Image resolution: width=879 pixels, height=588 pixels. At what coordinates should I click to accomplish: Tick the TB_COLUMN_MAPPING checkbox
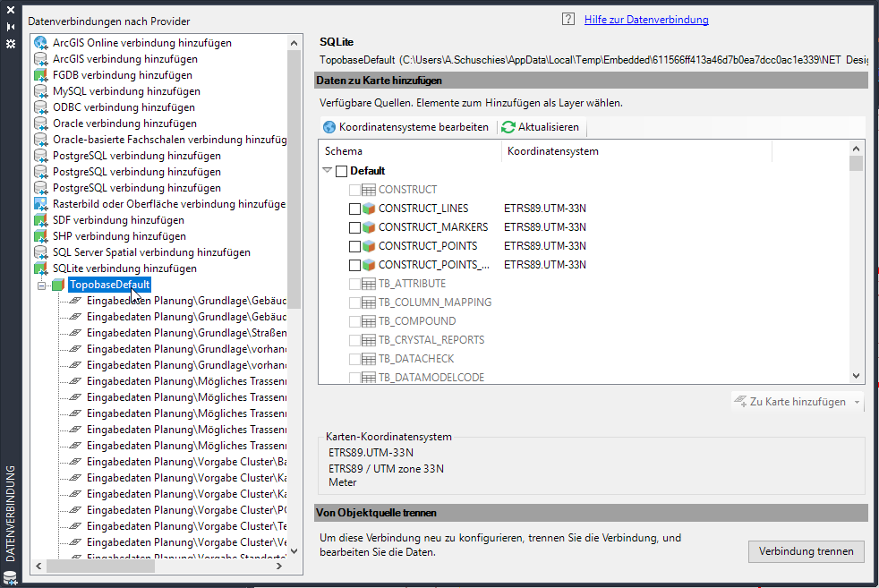click(354, 303)
